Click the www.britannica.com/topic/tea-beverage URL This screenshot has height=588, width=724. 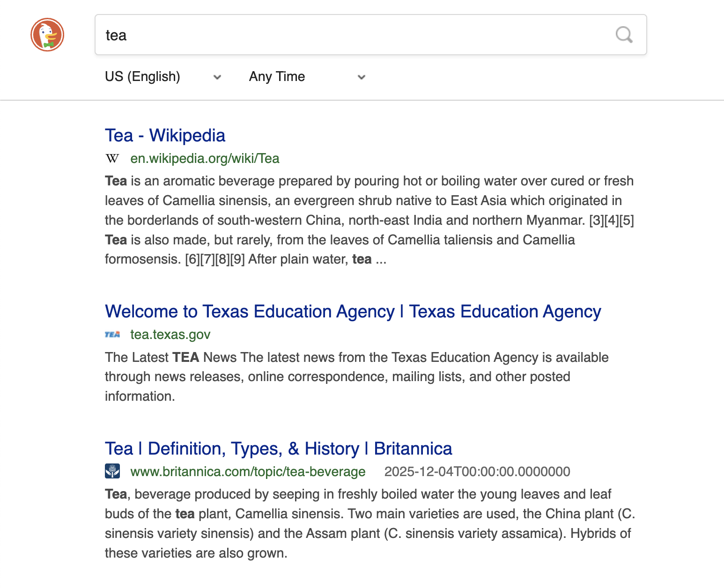[x=248, y=472]
